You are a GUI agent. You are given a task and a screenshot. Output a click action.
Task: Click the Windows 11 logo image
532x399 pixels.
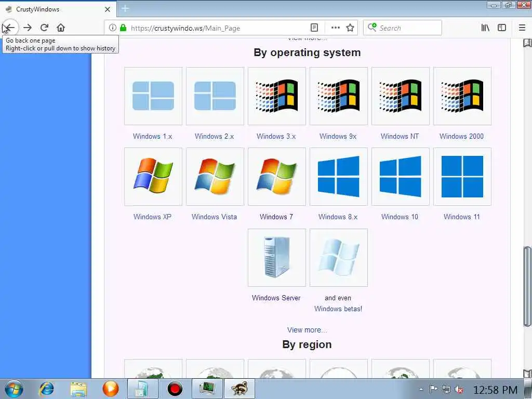point(462,177)
